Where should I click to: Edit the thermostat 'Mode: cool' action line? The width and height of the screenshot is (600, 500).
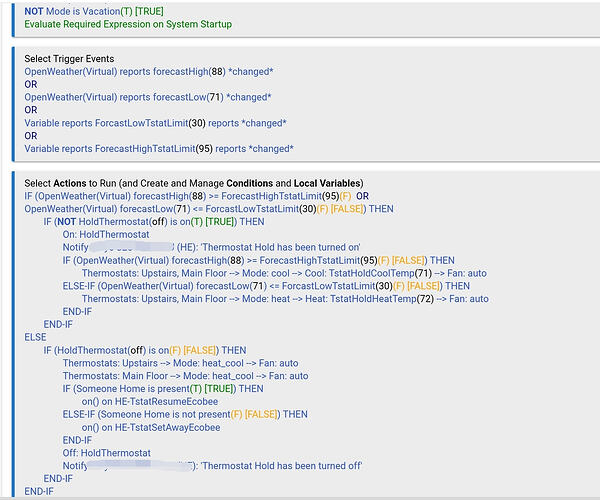pyautogui.click(x=284, y=273)
